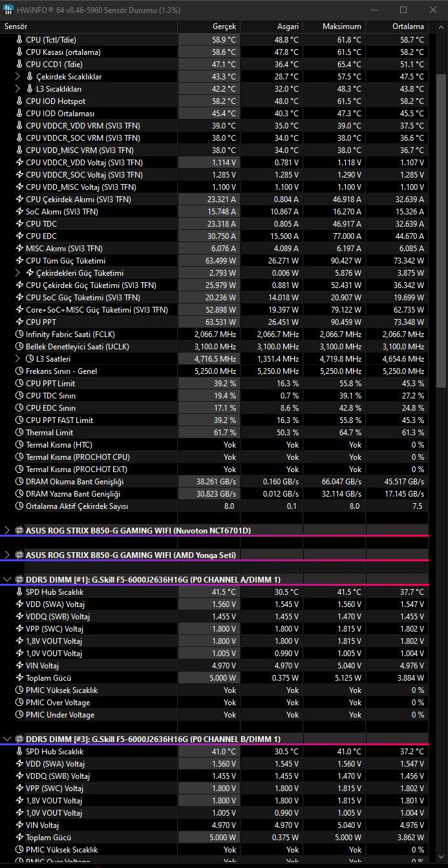This screenshot has height=868, width=448.
Task: Click thermometer icon of CPU CCD1 (Tdie)
Action: tap(19, 64)
